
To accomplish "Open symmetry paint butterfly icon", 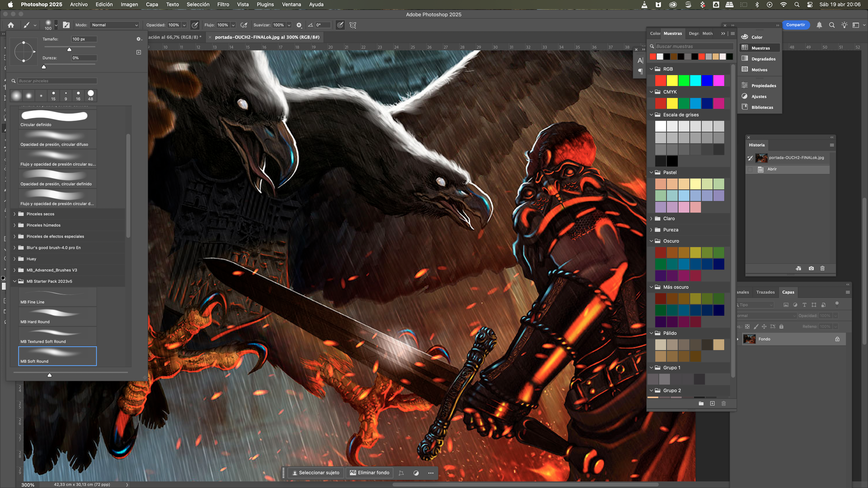I will coord(353,25).
